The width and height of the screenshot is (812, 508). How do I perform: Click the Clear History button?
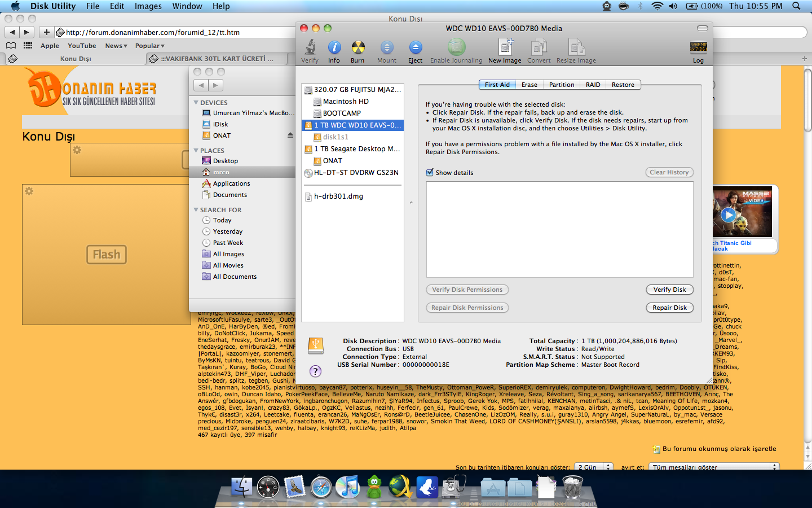pos(669,172)
